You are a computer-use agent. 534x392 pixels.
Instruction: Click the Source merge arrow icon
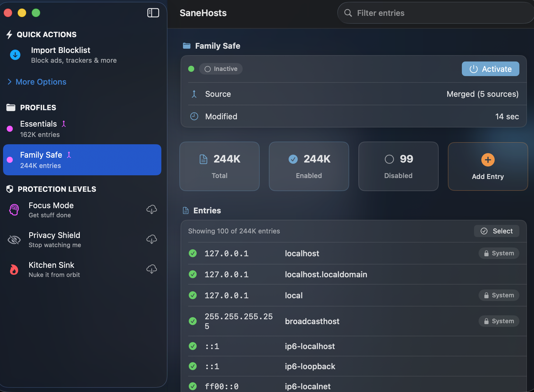pyautogui.click(x=194, y=94)
